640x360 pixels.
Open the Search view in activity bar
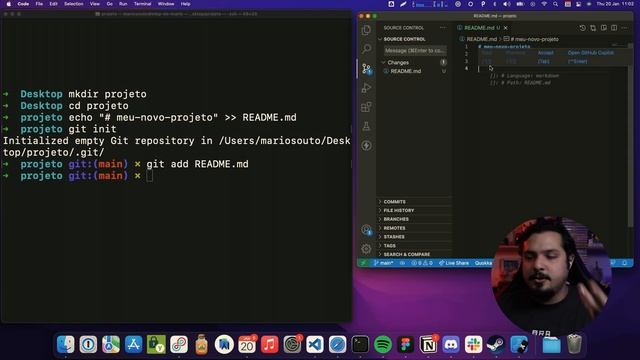[x=366, y=49]
